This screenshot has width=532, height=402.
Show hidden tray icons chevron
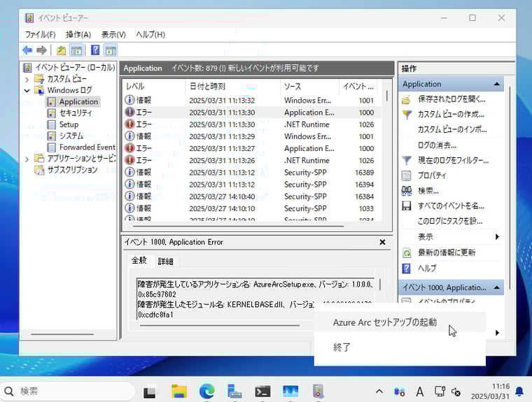pyautogui.click(x=379, y=392)
